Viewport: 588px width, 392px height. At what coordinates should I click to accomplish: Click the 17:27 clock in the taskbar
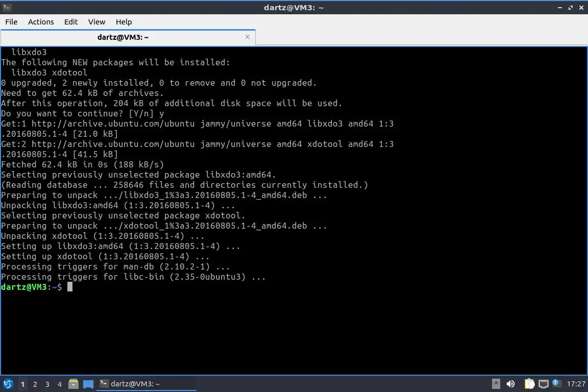click(x=576, y=384)
